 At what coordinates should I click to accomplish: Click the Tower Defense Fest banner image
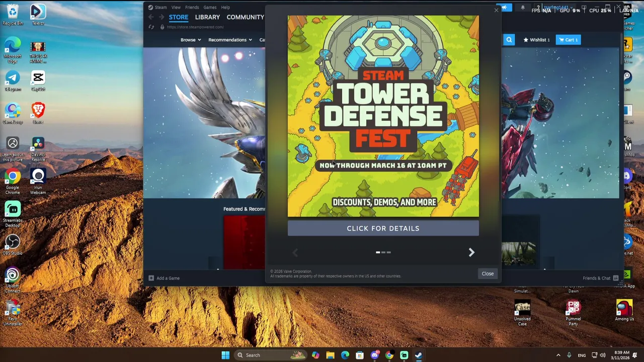pyautogui.click(x=383, y=116)
